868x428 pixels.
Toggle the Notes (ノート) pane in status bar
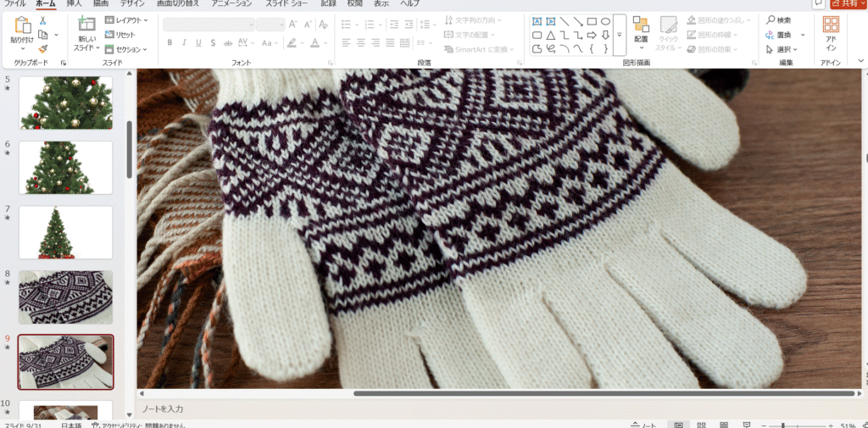click(x=645, y=425)
